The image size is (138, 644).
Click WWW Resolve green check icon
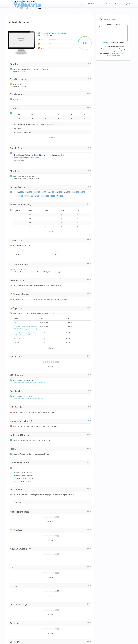(x=11, y=286)
